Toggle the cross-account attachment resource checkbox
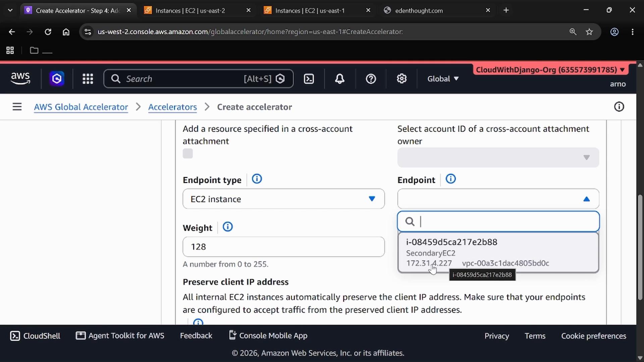644x362 pixels. [x=188, y=154]
